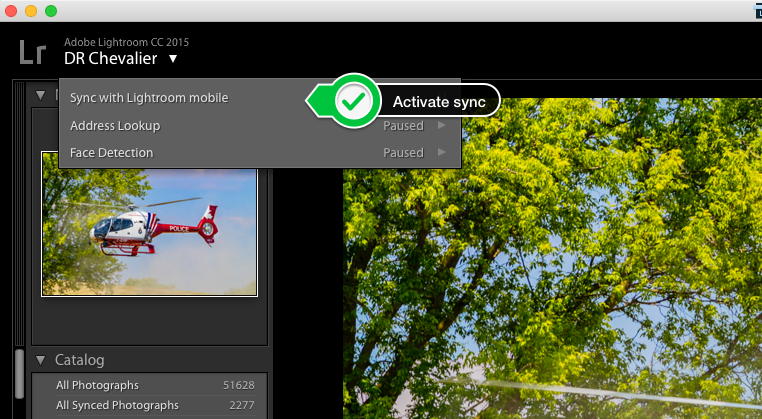The image size is (762, 419).
Task: Click the Lr Lightroom logo
Action: pyautogui.click(x=32, y=52)
